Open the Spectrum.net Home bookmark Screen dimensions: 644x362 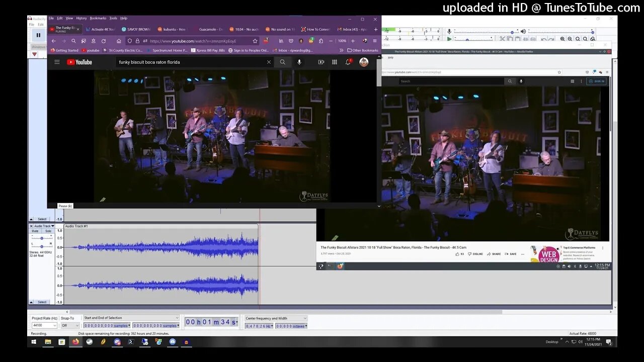(167, 50)
